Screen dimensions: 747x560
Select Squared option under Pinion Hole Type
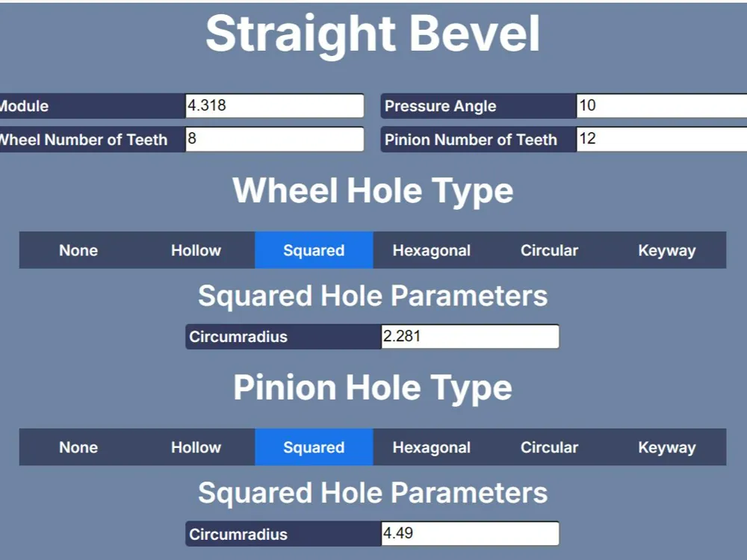314,447
